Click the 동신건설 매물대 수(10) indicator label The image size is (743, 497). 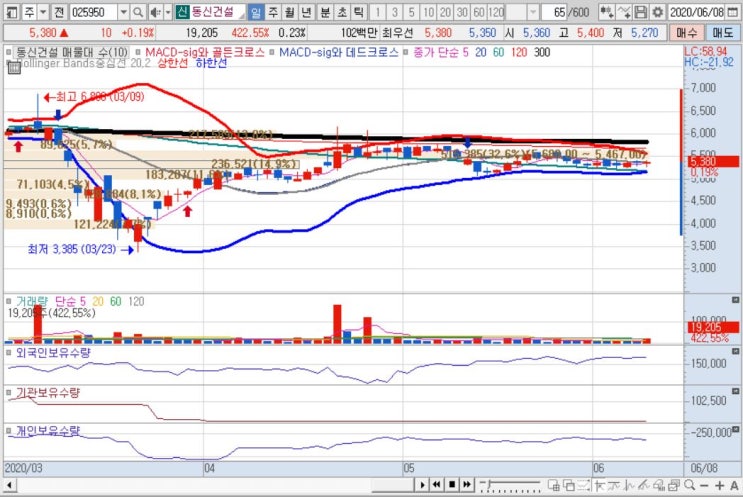pyautogui.click(x=71, y=52)
